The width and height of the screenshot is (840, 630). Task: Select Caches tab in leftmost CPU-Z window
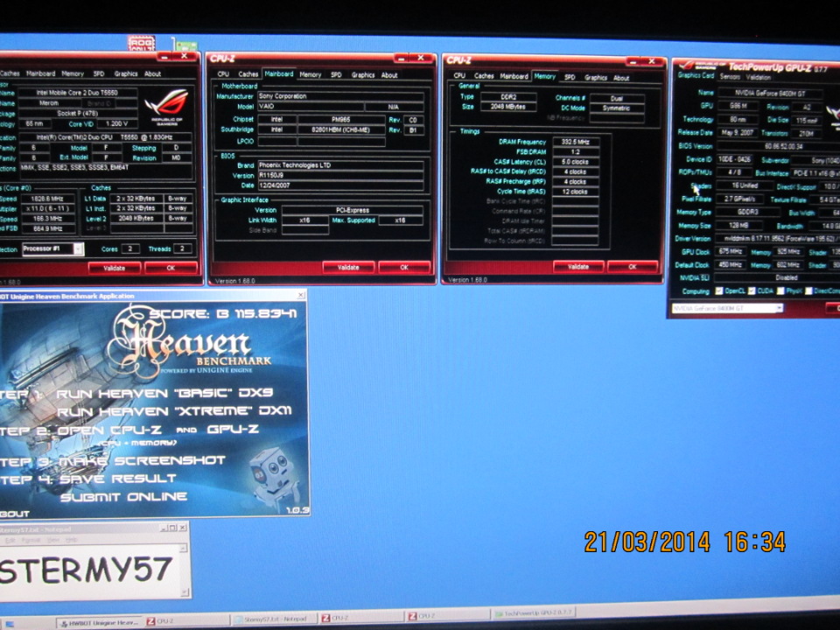(x=10, y=73)
